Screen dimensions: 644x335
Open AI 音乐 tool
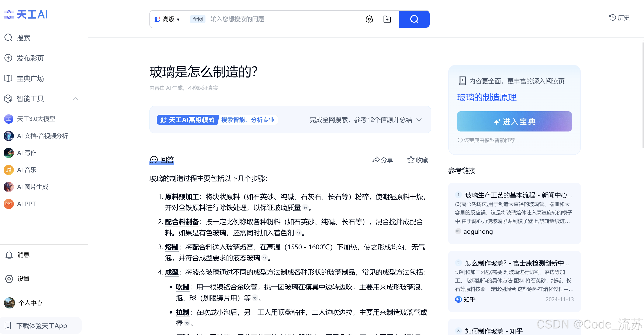pos(27,170)
